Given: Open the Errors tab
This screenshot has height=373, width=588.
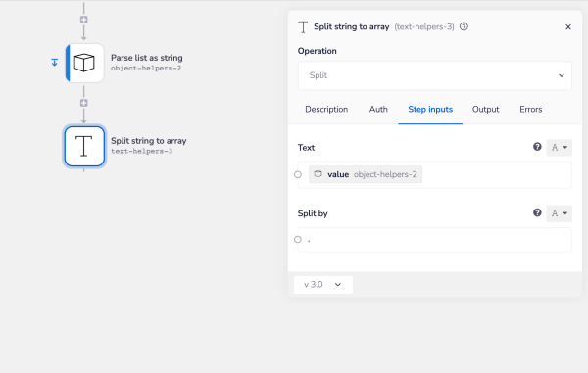Looking at the screenshot, I should pyautogui.click(x=530, y=110).
